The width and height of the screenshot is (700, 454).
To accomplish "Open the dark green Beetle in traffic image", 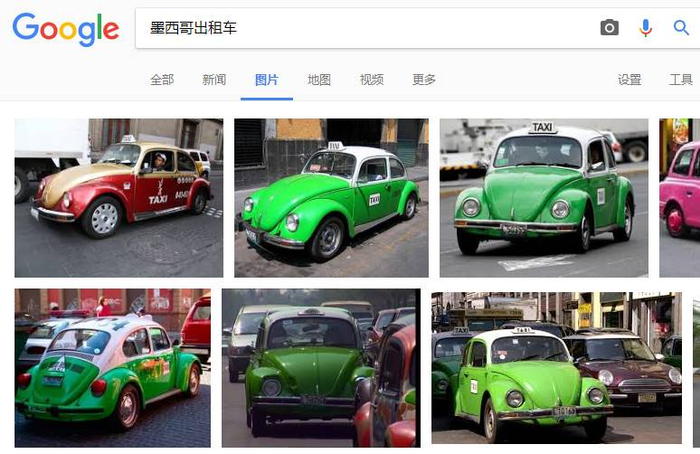I will (x=321, y=368).
